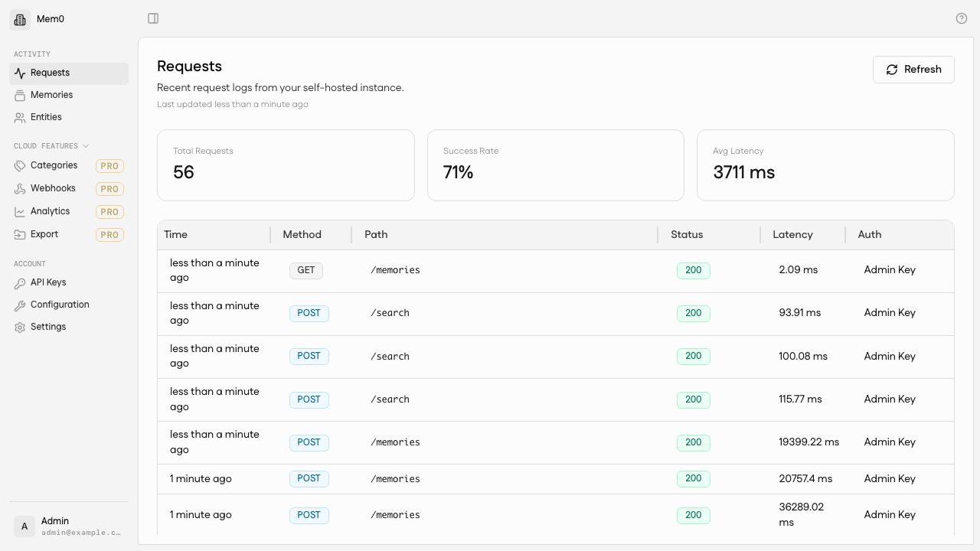
Task: Click the Webhooks icon
Action: [20, 189]
